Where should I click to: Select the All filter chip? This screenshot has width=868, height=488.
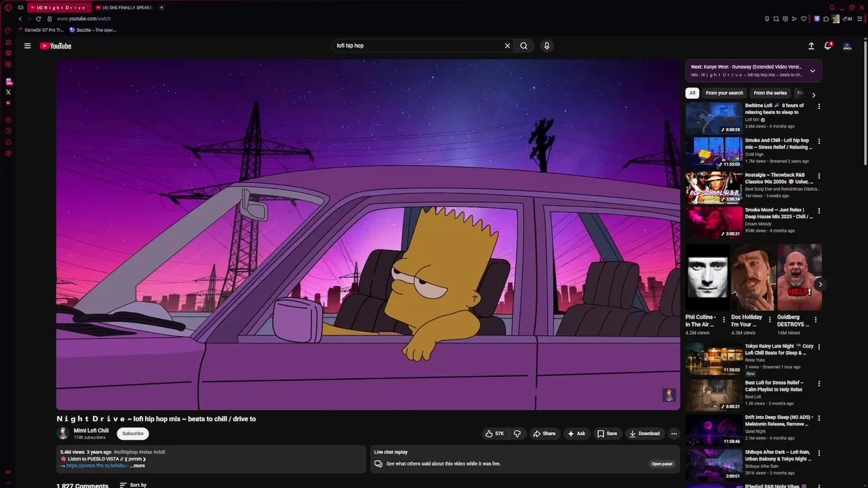click(x=692, y=93)
